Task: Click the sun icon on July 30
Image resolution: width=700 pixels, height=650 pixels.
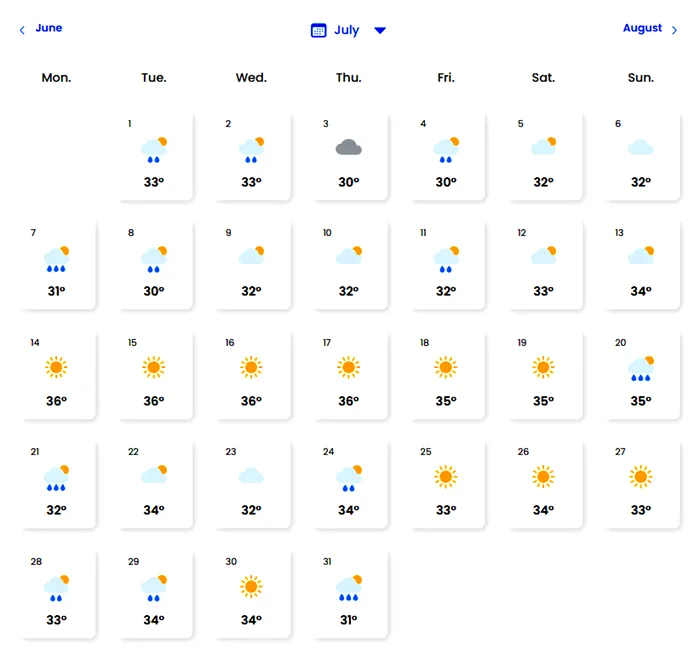Action: click(251, 586)
